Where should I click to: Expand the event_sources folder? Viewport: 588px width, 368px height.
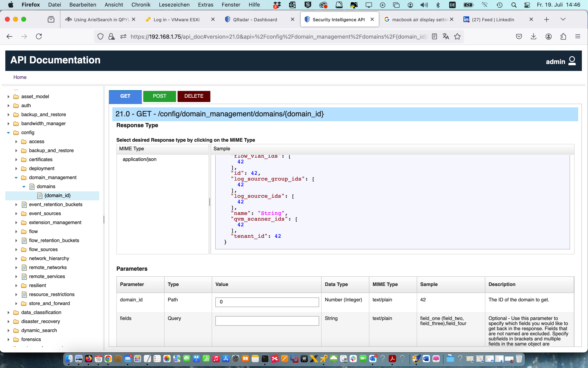click(16, 214)
